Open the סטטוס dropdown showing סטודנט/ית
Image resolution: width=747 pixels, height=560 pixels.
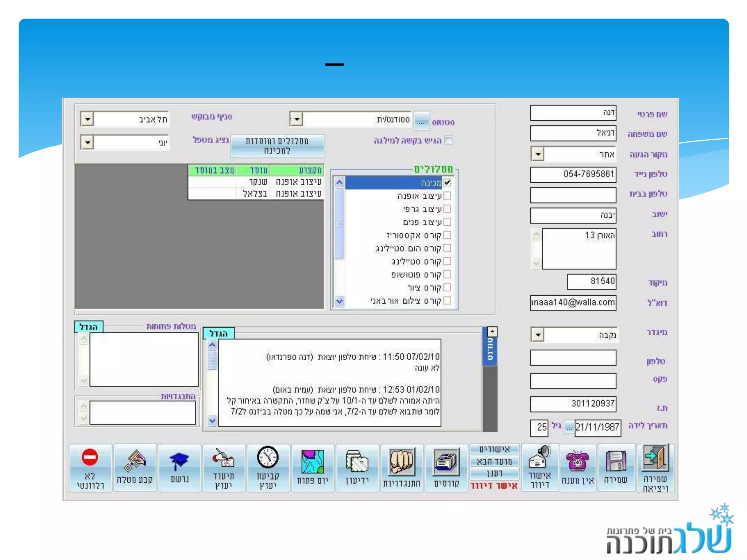[x=297, y=119]
